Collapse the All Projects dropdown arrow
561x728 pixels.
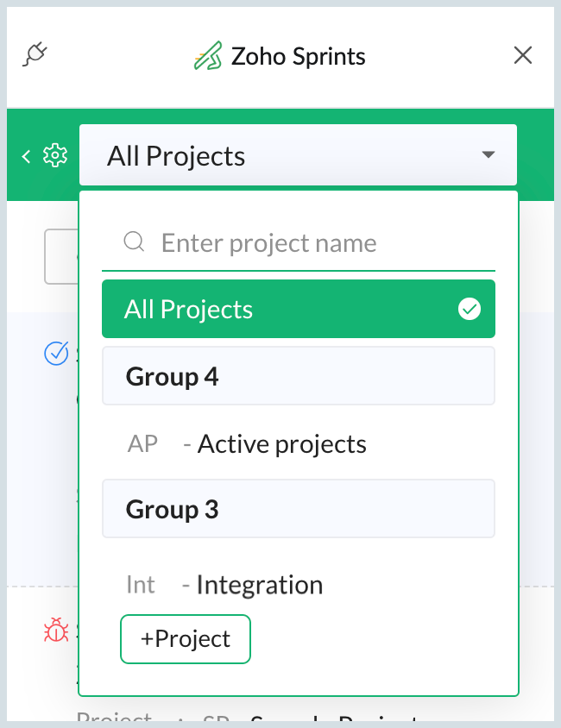pos(489,154)
